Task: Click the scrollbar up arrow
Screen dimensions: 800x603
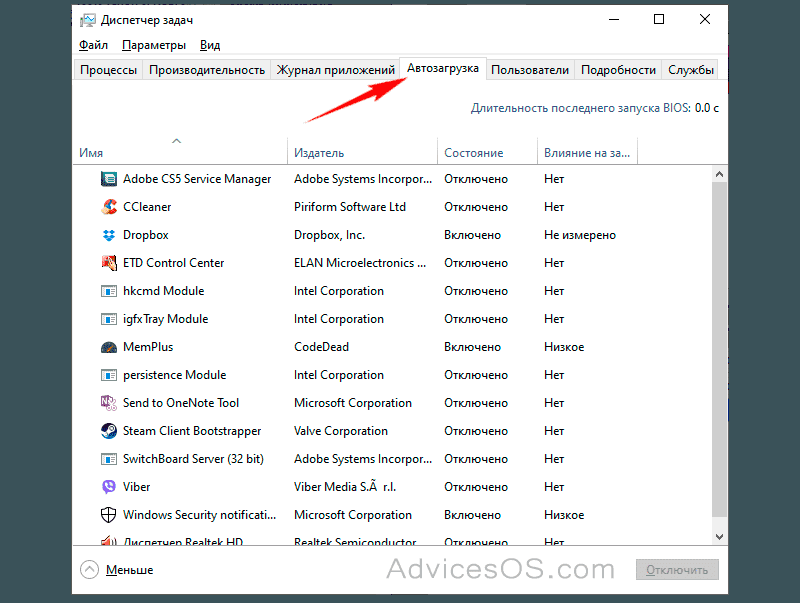Action: (719, 174)
